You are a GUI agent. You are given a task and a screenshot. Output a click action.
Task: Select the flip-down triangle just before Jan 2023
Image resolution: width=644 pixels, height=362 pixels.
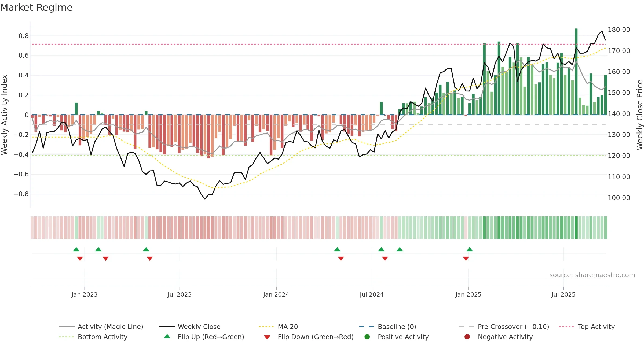coord(80,258)
